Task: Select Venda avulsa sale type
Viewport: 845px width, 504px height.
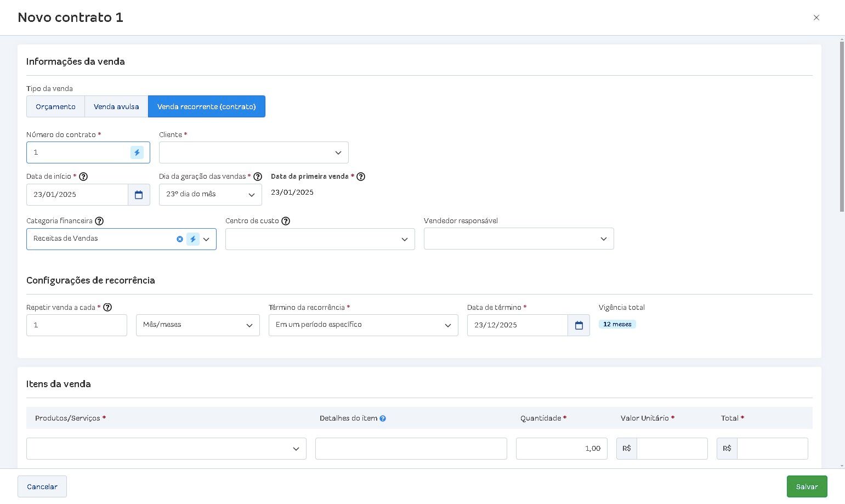Action: point(116,106)
